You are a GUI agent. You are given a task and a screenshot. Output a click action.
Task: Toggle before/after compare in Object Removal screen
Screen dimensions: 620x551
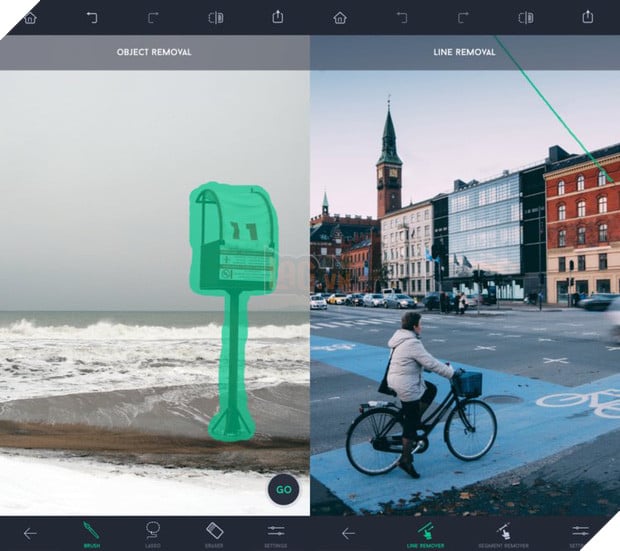(216, 18)
